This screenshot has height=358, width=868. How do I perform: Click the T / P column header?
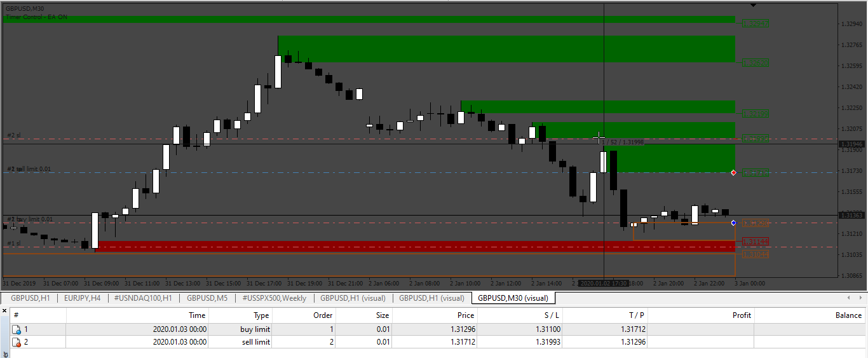605,315
